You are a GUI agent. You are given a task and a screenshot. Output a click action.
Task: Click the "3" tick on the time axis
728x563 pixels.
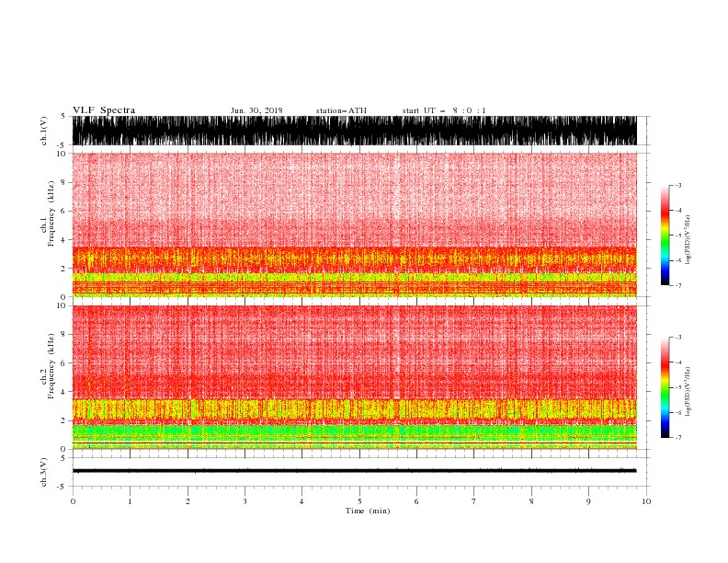(x=245, y=501)
